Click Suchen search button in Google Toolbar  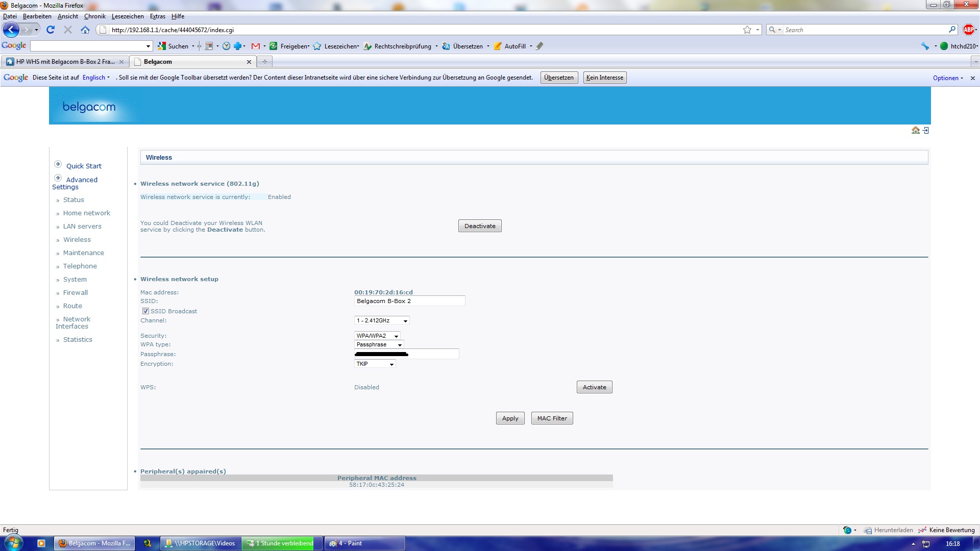(173, 46)
